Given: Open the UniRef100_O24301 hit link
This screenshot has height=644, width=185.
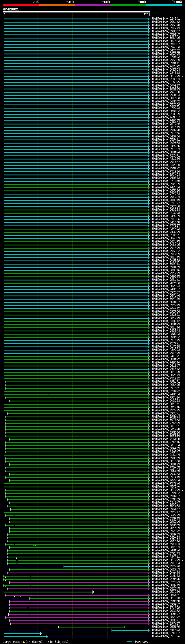Looking at the screenshot, I should click(166, 19).
